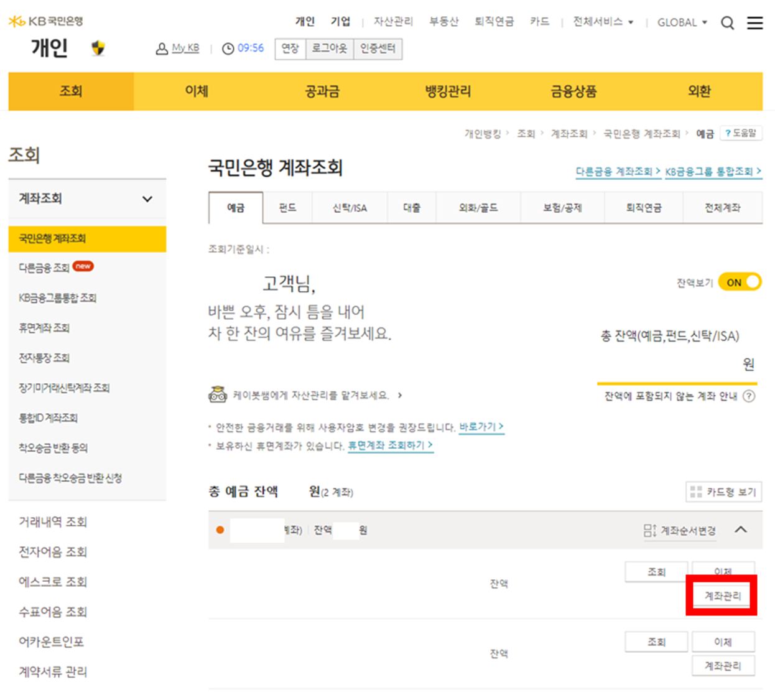775x700 pixels.
Task: Open the 외환 main menu
Action: (x=699, y=91)
